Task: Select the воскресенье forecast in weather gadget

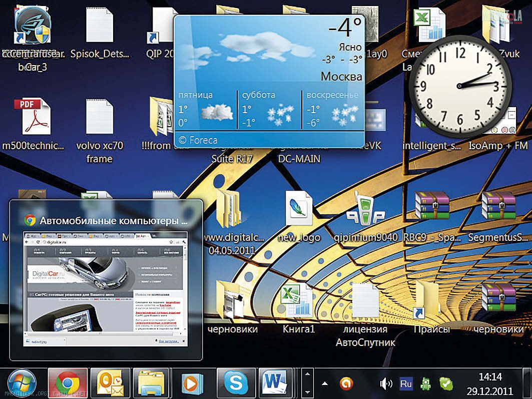Action: pyautogui.click(x=333, y=109)
